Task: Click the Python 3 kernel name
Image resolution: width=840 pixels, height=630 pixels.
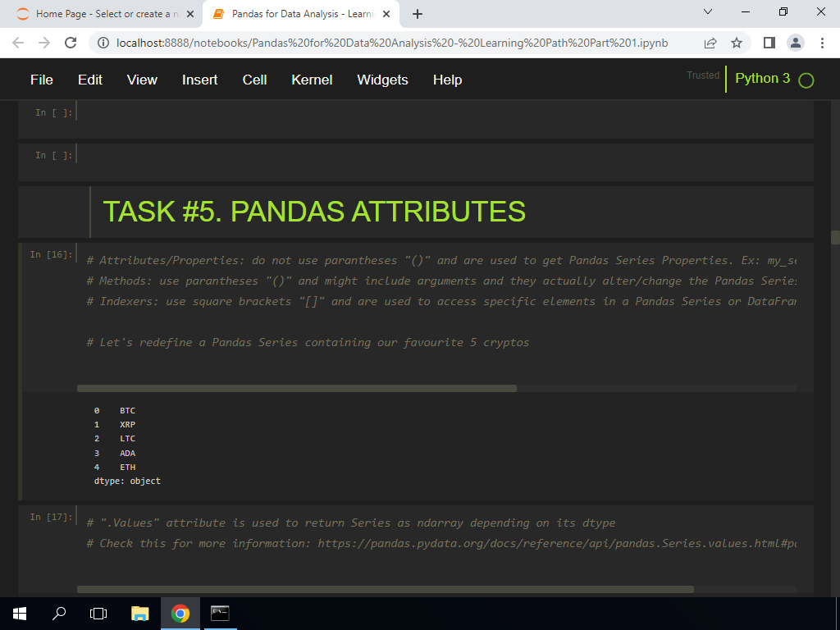Action: pos(762,78)
